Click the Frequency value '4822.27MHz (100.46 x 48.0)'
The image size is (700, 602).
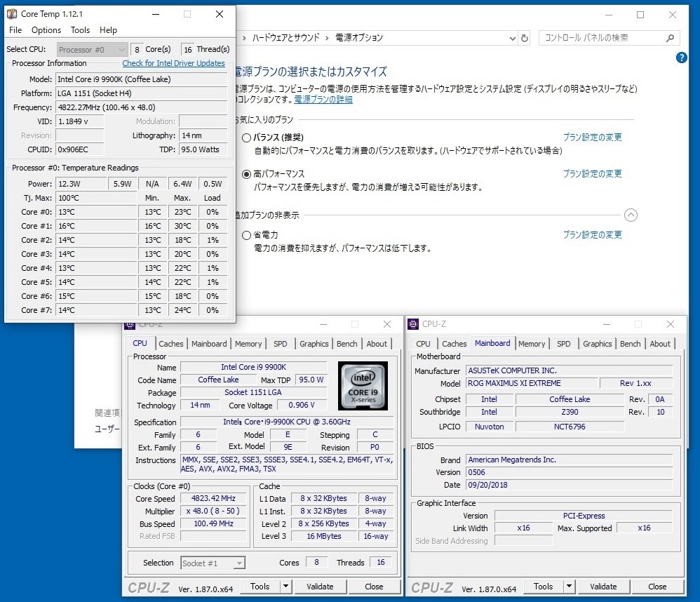click(x=142, y=107)
